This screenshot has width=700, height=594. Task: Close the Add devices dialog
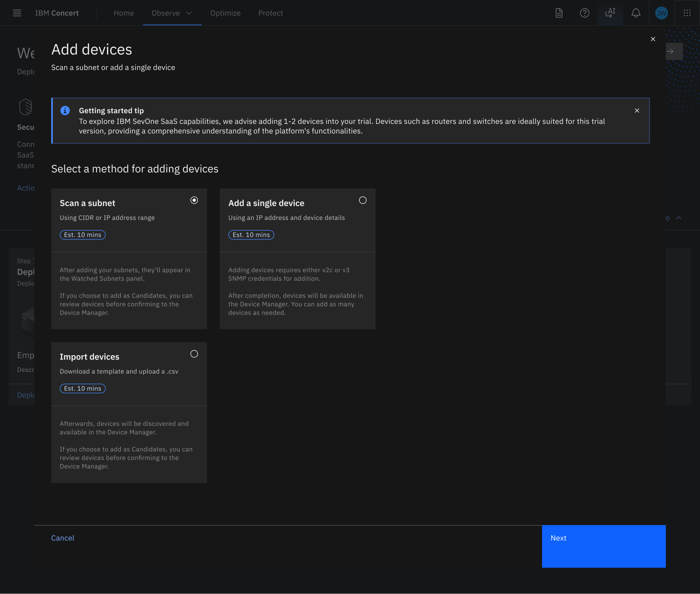click(653, 39)
